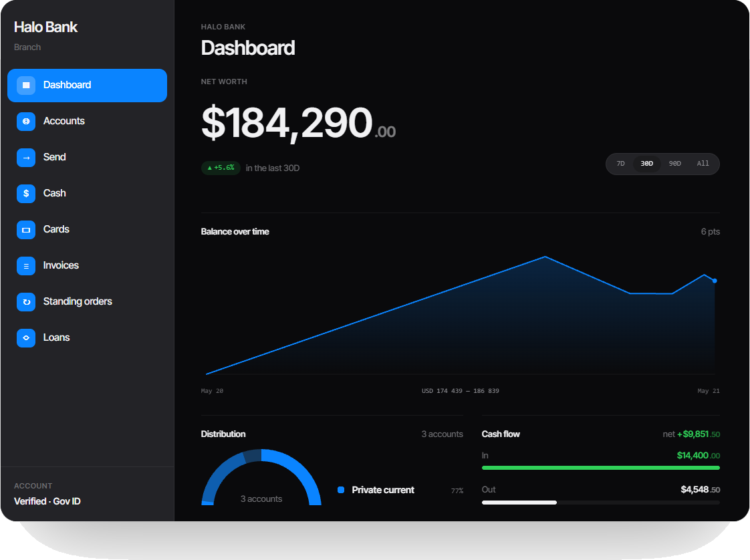
Task: Click the net +$9,851.50 value
Action: [691, 434]
